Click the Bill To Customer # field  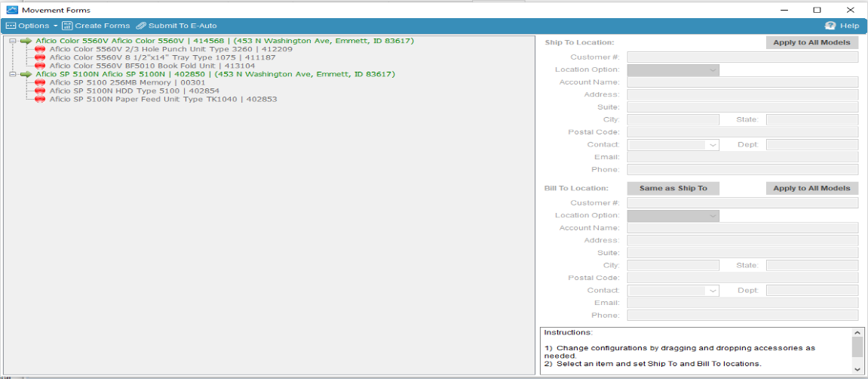click(742, 203)
